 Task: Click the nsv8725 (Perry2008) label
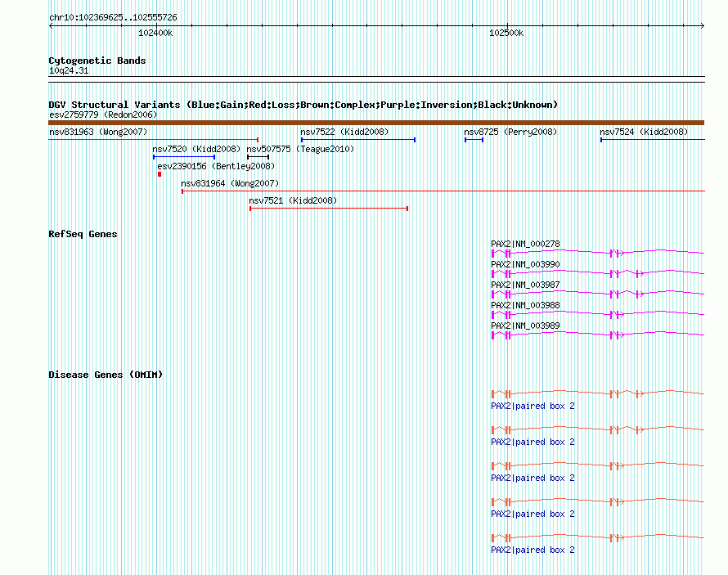coord(510,132)
